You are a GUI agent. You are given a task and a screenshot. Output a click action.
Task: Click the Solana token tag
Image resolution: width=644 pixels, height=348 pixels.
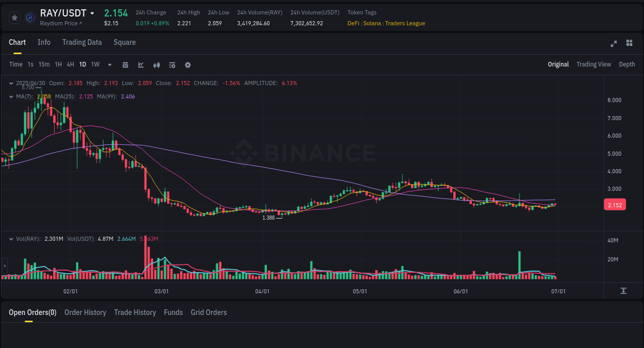click(x=372, y=23)
